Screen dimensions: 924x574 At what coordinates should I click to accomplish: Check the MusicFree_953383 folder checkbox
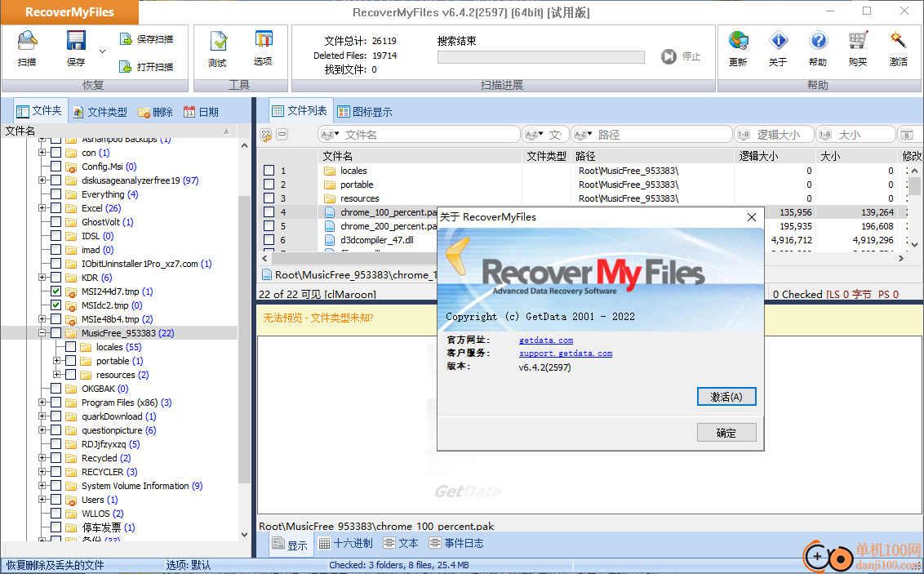click(56, 333)
